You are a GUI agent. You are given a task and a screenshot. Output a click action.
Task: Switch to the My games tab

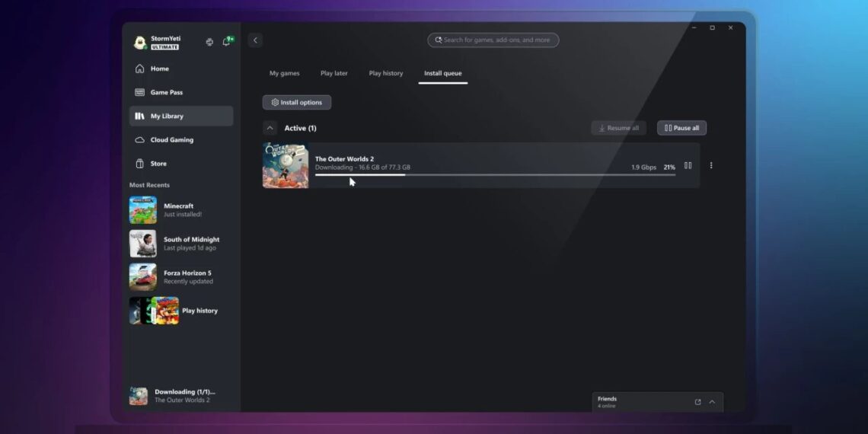[x=284, y=73]
